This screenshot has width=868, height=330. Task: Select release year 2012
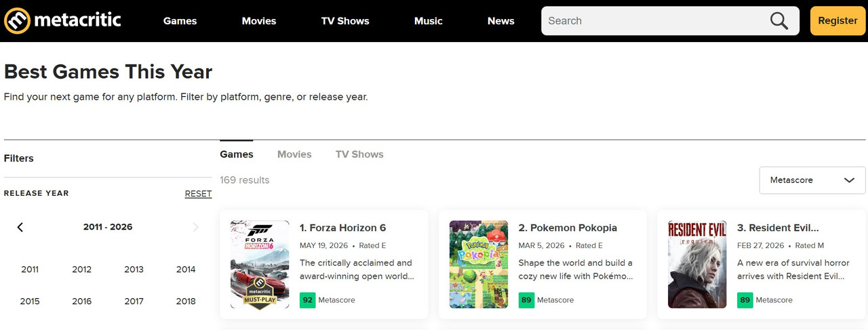pyautogui.click(x=82, y=269)
